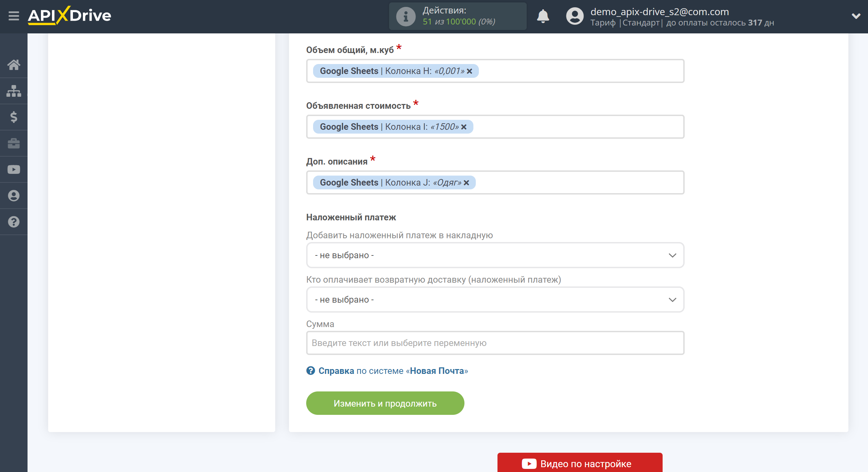Open the YouTube video tutorials icon
This screenshot has height=472, width=868.
tap(14, 169)
